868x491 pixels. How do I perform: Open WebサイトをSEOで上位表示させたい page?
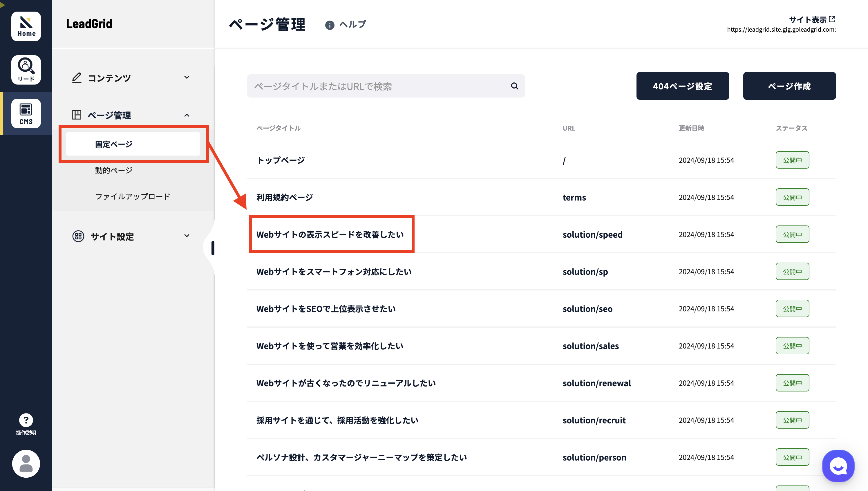click(x=326, y=308)
